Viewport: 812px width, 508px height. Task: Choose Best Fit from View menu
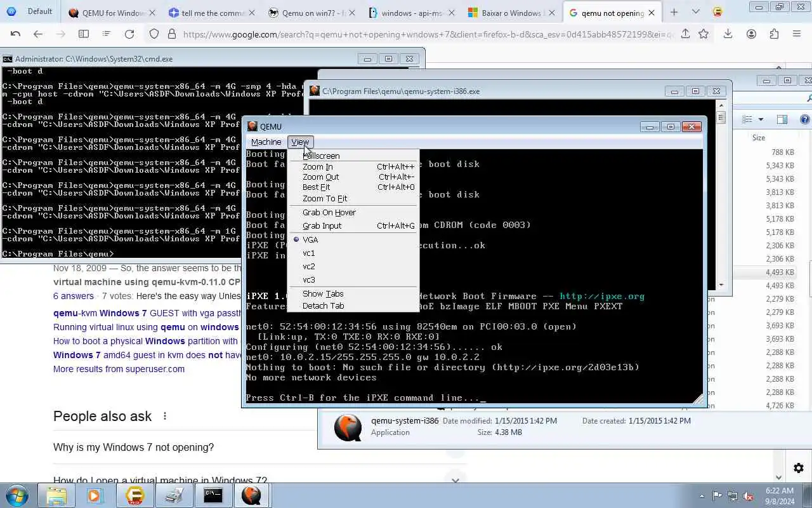tap(353, 187)
